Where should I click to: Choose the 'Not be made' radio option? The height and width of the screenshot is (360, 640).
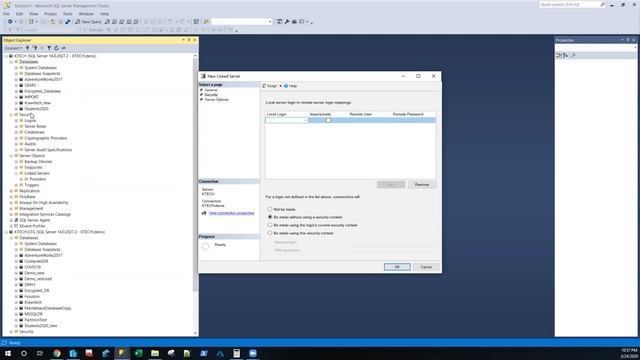(x=270, y=209)
